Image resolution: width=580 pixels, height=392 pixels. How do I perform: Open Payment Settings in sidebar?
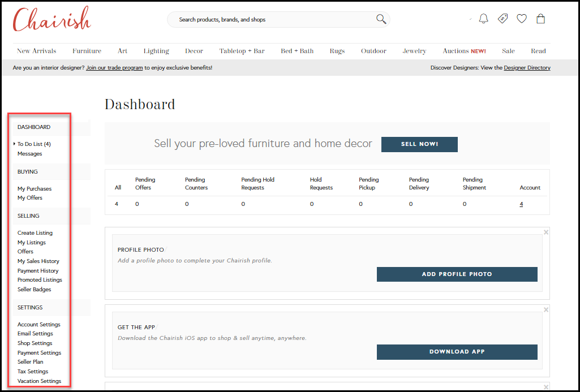pyautogui.click(x=39, y=353)
